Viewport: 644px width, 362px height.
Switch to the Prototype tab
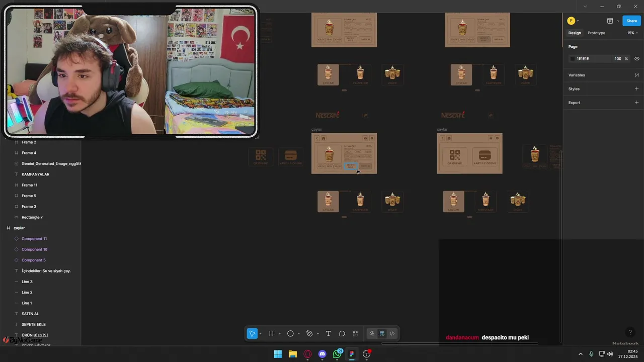[x=596, y=33]
